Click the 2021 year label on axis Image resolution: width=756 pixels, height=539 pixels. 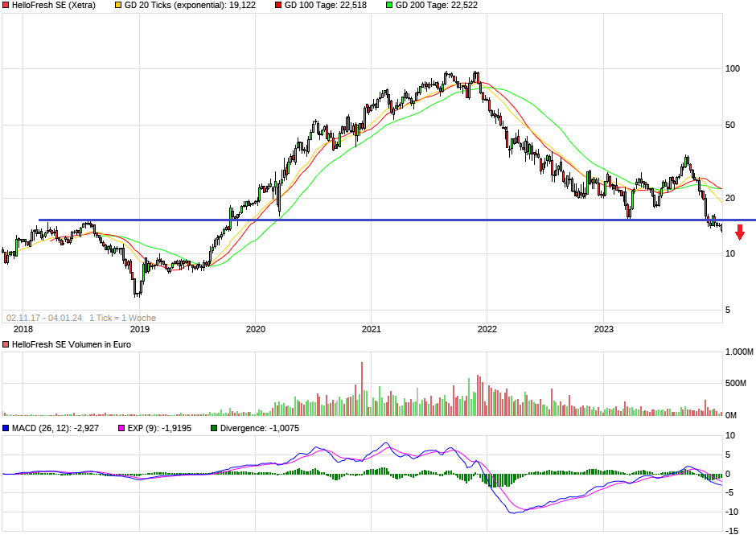[372, 329]
